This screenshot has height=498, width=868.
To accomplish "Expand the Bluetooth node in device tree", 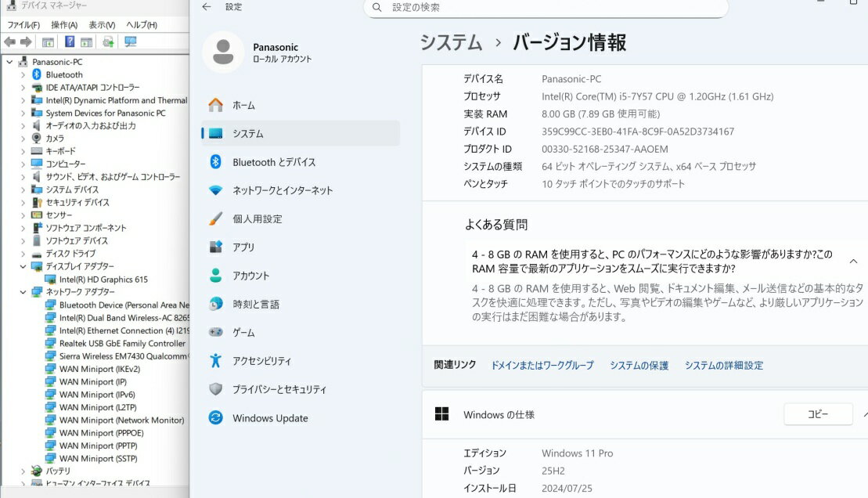I will click(x=23, y=74).
